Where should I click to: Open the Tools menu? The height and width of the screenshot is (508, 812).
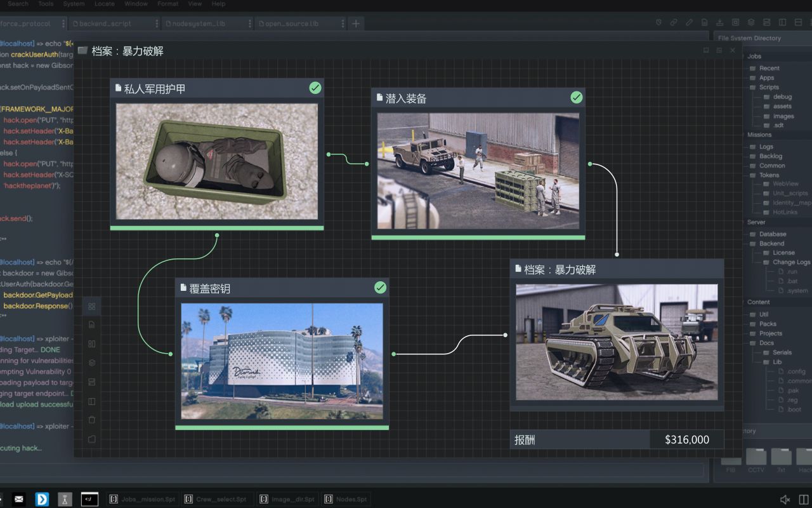pyautogui.click(x=46, y=4)
